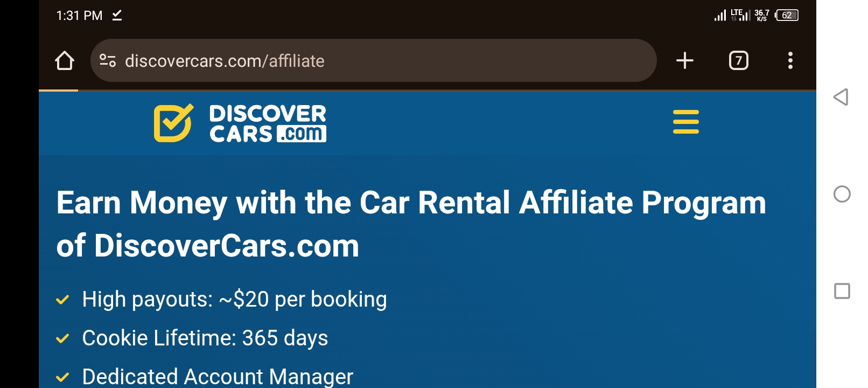868x388 pixels.
Task: Tap the browser home icon
Action: (x=65, y=60)
